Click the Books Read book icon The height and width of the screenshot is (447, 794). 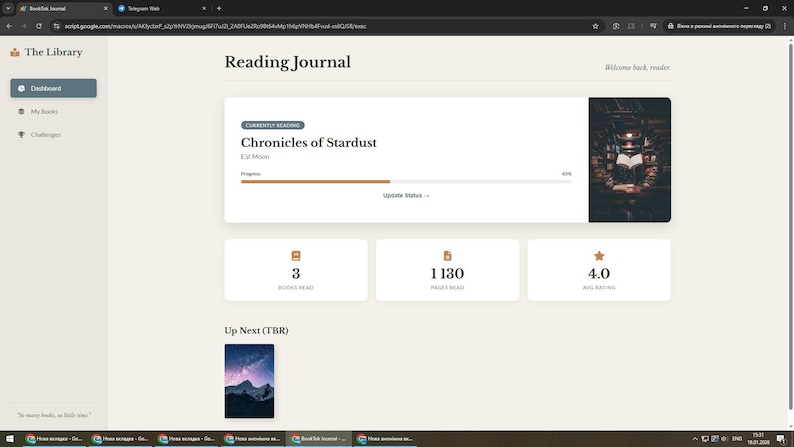pos(296,256)
